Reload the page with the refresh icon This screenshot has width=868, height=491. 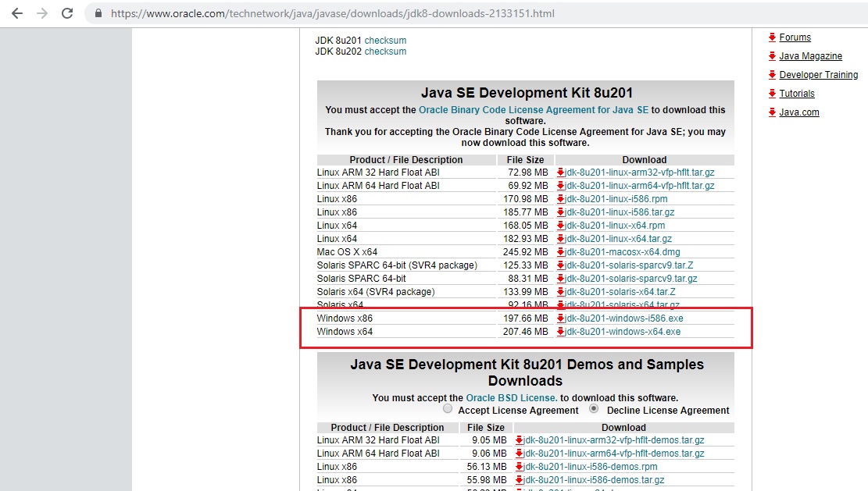[x=67, y=13]
